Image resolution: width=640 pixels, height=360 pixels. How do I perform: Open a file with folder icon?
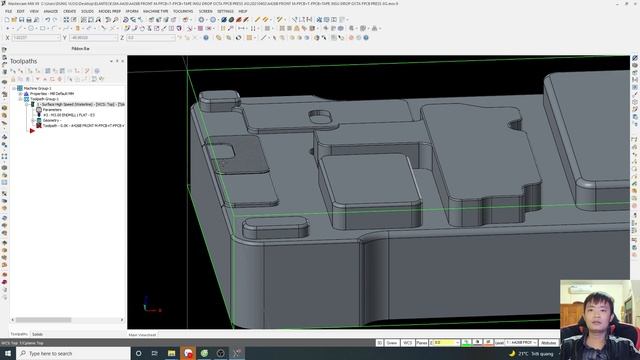pyautogui.click(x=14, y=20)
